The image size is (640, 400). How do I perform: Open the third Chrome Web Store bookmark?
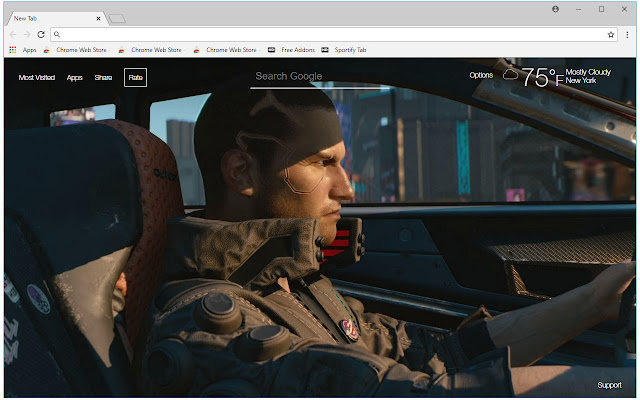(x=226, y=50)
